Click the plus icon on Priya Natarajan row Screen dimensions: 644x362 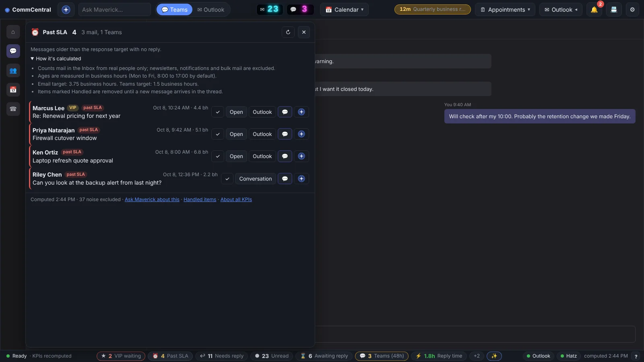coord(301,134)
